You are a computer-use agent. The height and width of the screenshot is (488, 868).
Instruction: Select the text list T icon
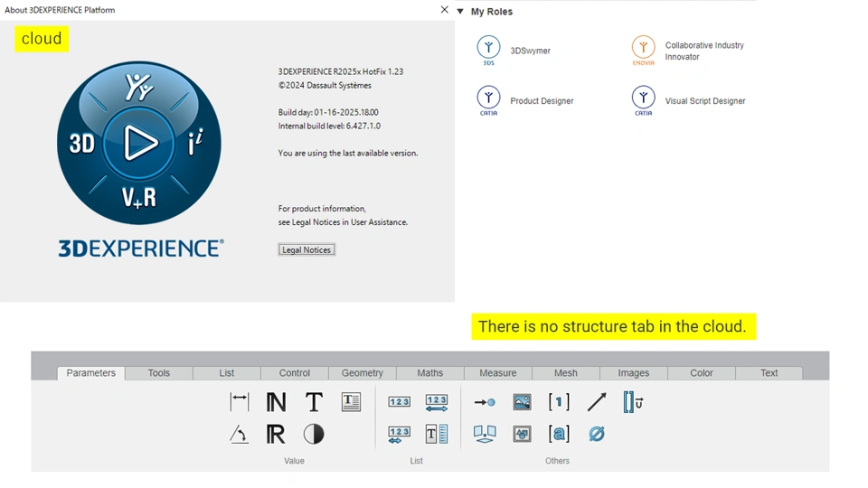coord(436,435)
